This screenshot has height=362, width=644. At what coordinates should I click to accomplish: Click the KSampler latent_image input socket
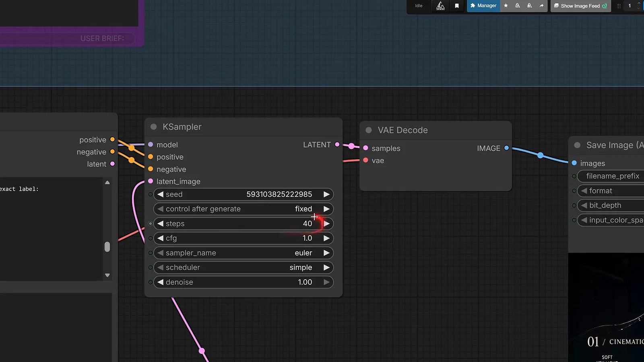tap(151, 181)
